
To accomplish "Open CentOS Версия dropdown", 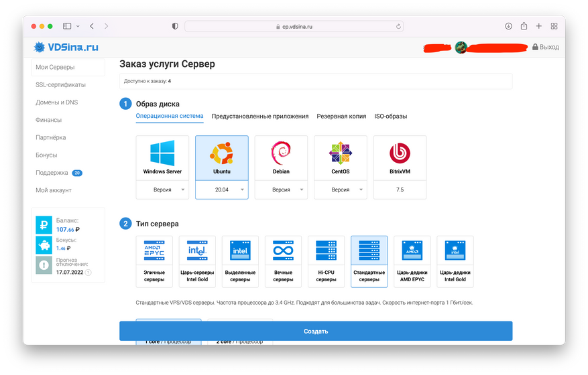I will 341,190.
